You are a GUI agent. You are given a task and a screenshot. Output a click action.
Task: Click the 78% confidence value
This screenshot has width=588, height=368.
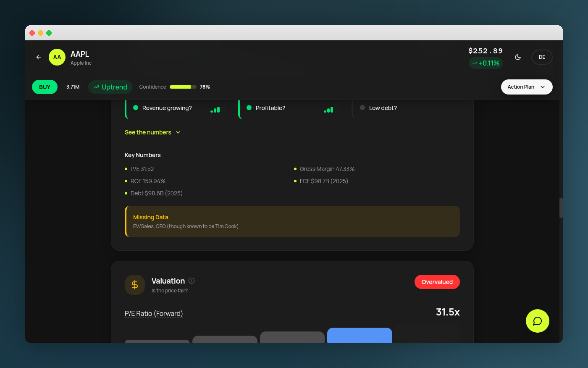point(205,87)
